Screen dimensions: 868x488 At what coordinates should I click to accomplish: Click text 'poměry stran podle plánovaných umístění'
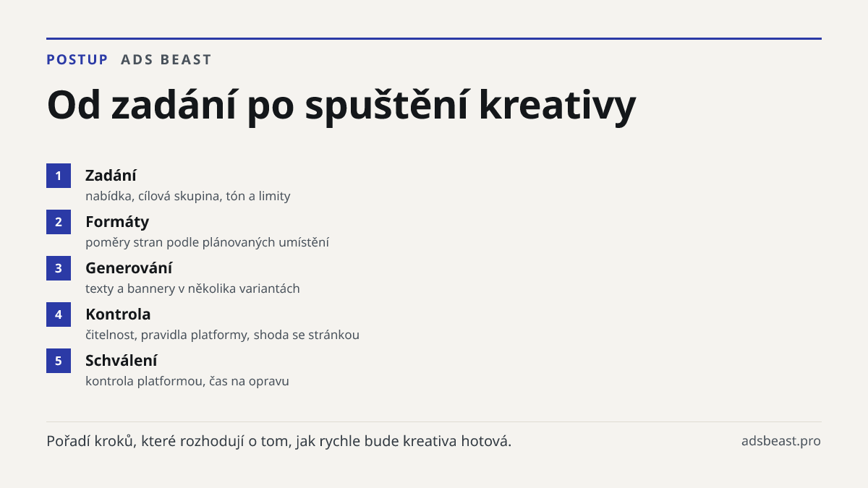[208, 242]
